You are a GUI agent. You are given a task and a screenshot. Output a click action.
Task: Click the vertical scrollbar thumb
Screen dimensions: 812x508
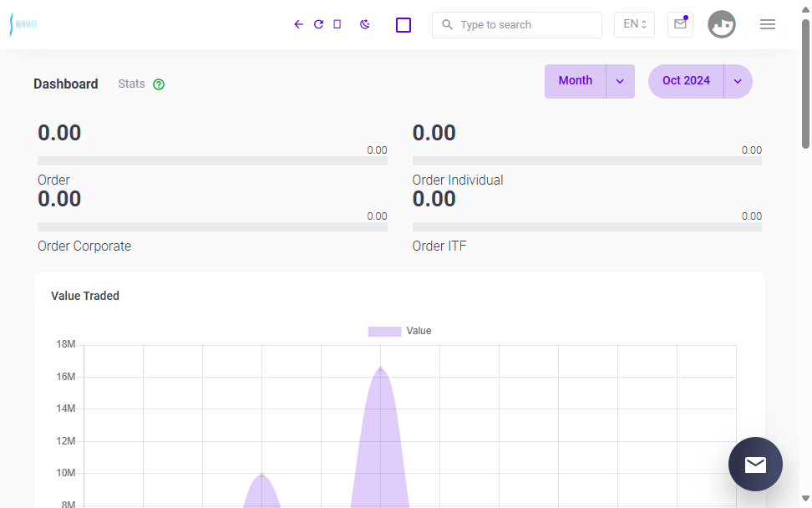(806, 84)
